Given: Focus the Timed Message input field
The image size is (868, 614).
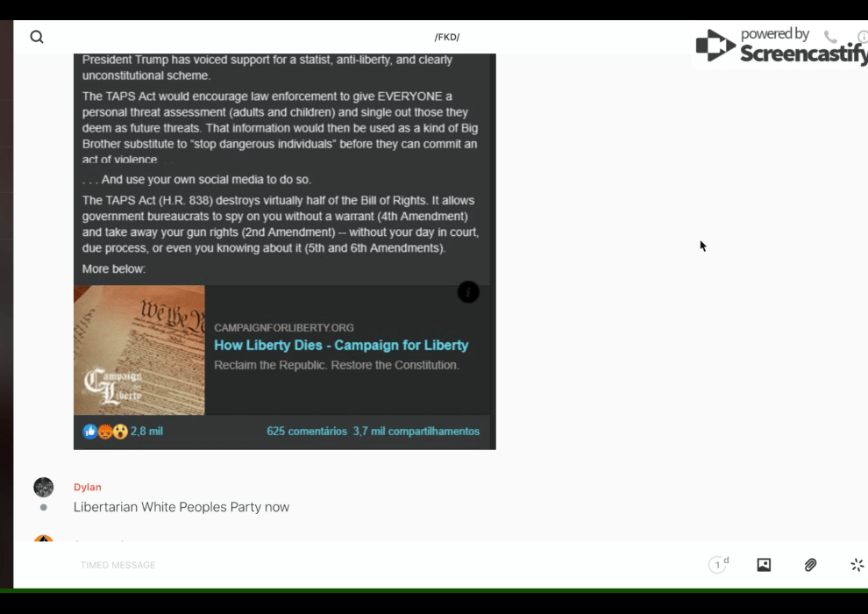Looking at the screenshot, I should [351, 565].
